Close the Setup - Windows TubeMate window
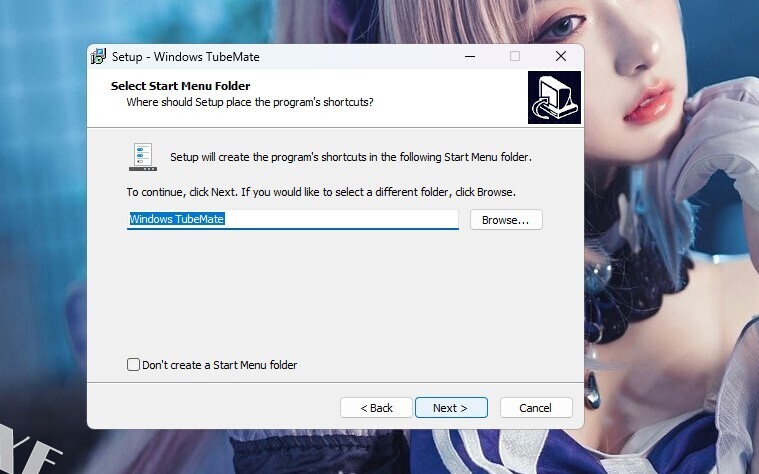The height and width of the screenshot is (474, 759). pos(561,57)
